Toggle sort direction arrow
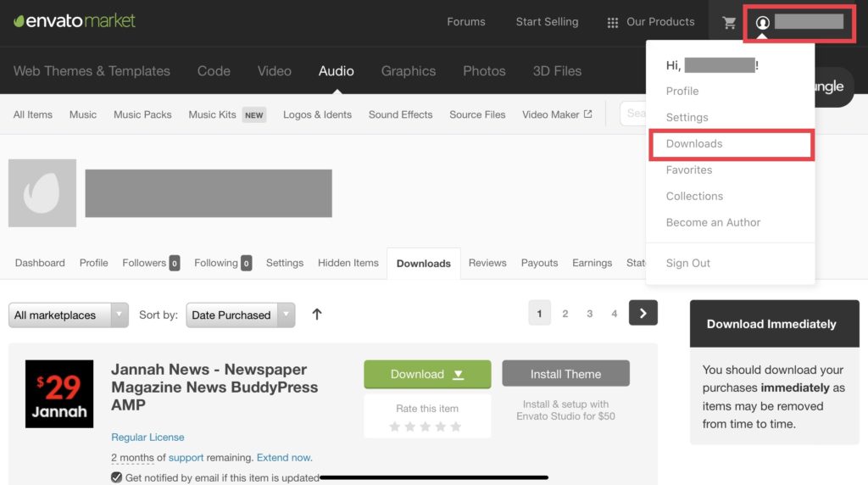The width and height of the screenshot is (868, 485). 317,315
